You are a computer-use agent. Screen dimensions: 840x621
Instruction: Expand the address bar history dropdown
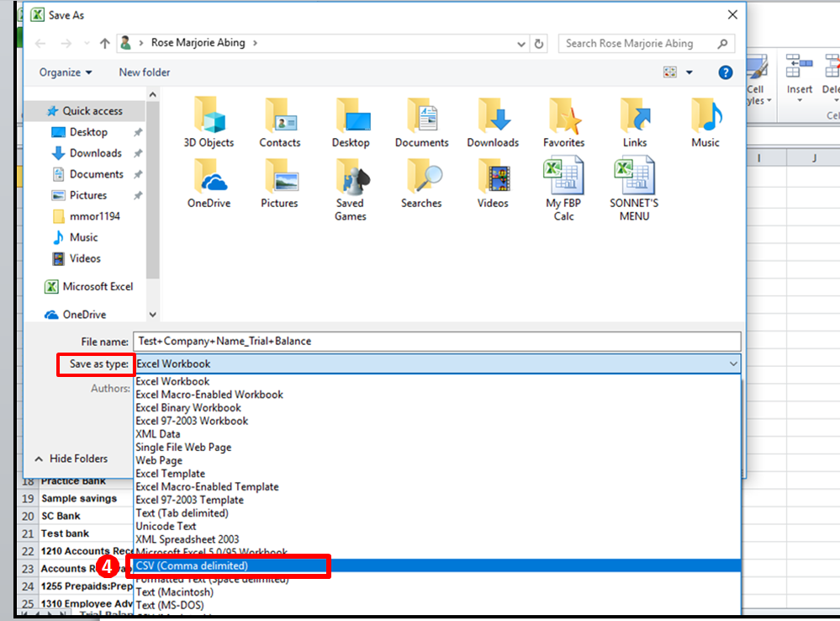click(x=520, y=44)
